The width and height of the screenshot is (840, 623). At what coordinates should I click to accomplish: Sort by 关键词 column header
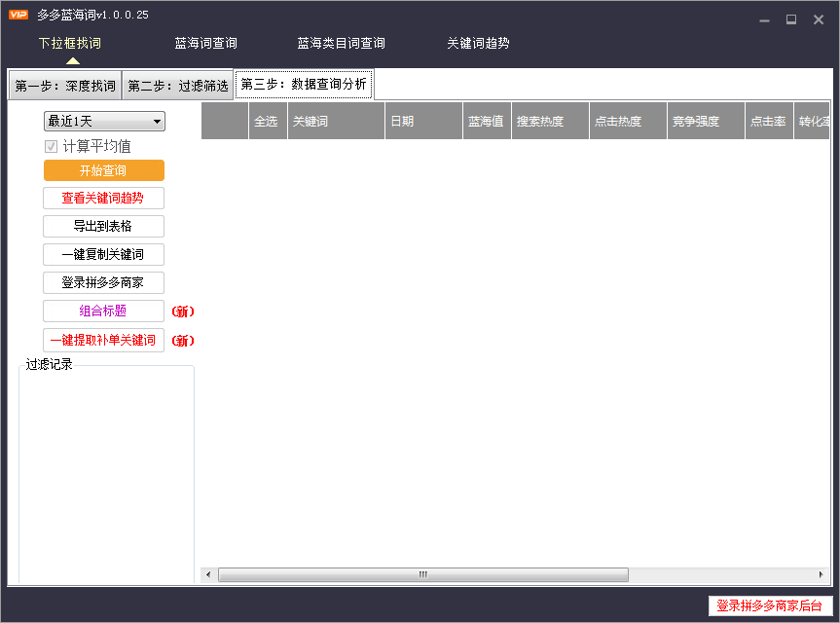[x=337, y=121]
